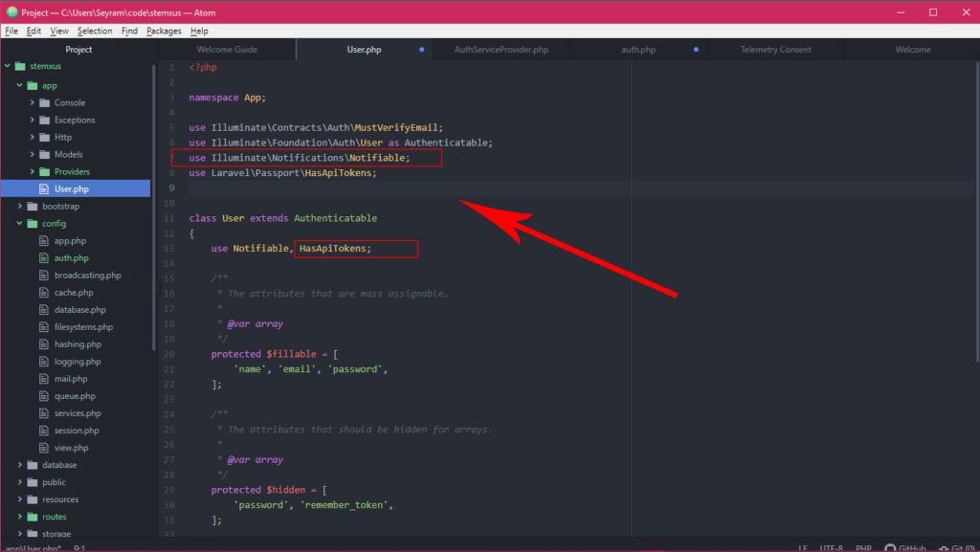Open the Packages menu
This screenshot has height=552, width=980.
[164, 31]
